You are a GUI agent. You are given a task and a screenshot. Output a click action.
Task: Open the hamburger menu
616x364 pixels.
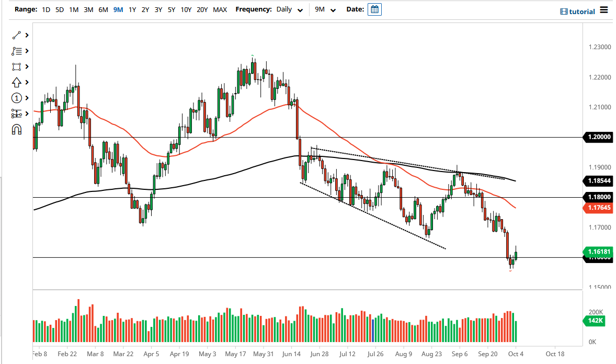[x=604, y=10]
